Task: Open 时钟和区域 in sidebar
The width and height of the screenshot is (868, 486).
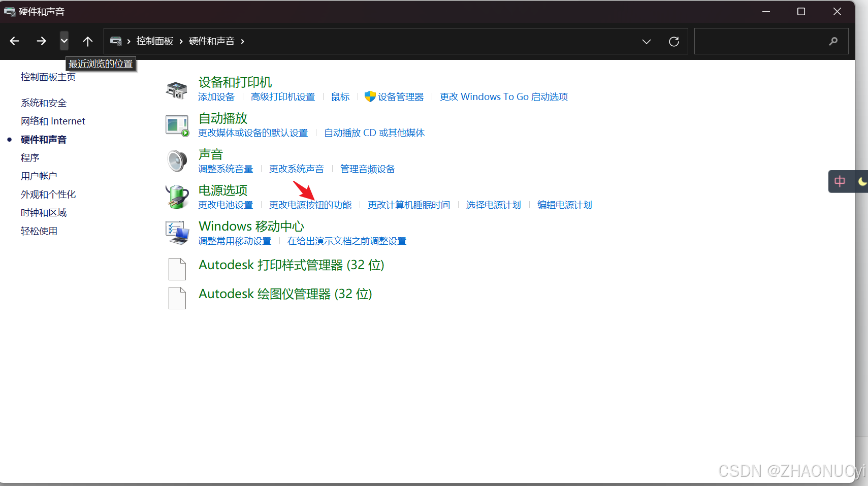Action: (x=44, y=213)
